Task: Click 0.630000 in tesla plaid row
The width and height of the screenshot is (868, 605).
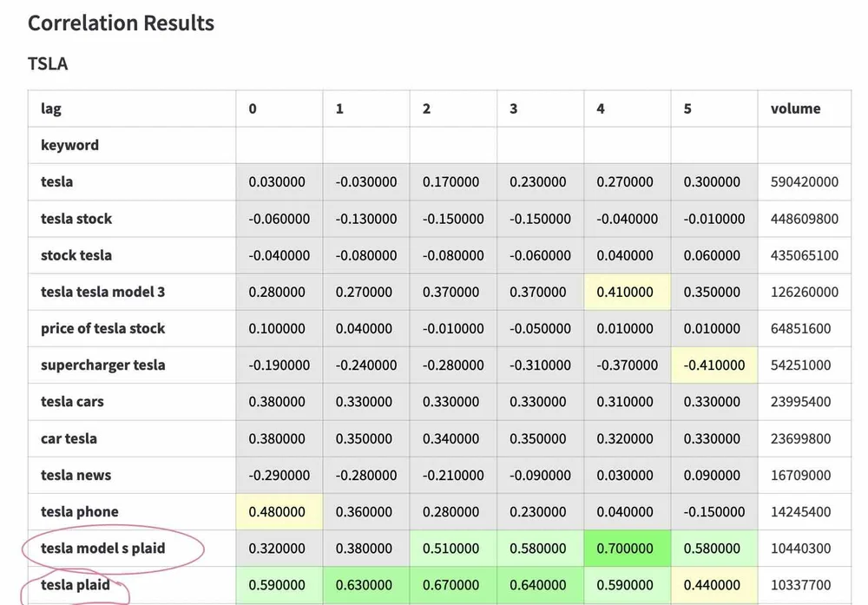Action: [x=366, y=584]
